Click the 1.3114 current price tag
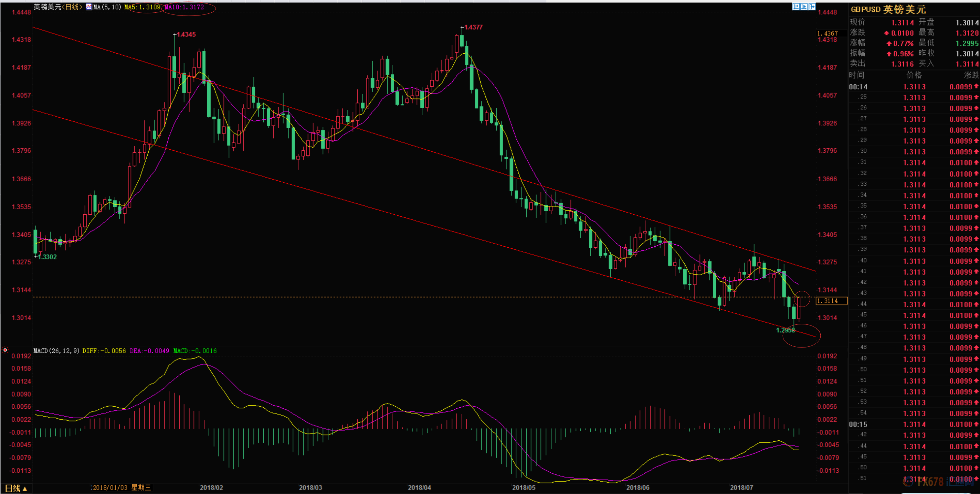 832,301
